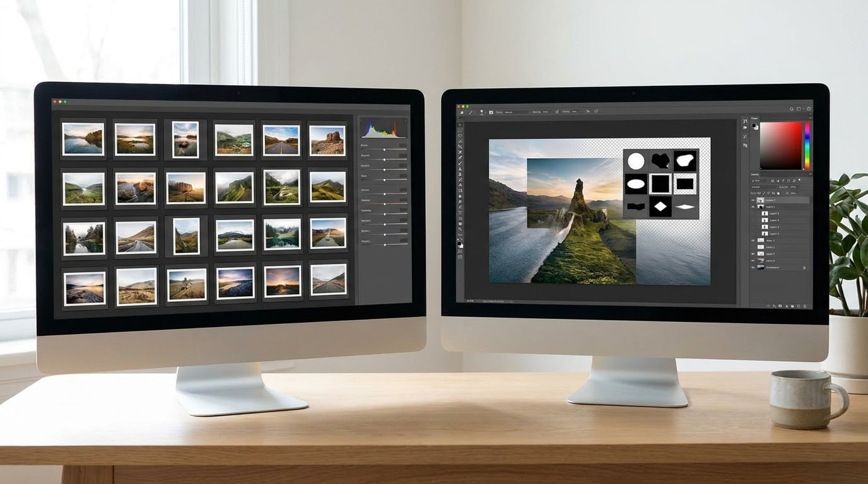Open the brush mode dropdown in the options bar
This screenshot has width=868, height=484.
click(x=517, y=112)
